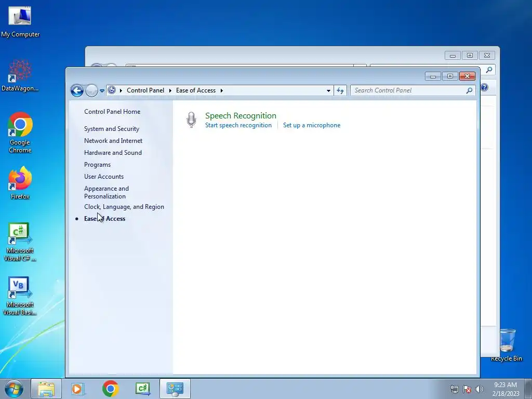The image size is (532, 399).
Task: Open the Windows Start menu
Action: click(x=14, y=389)
